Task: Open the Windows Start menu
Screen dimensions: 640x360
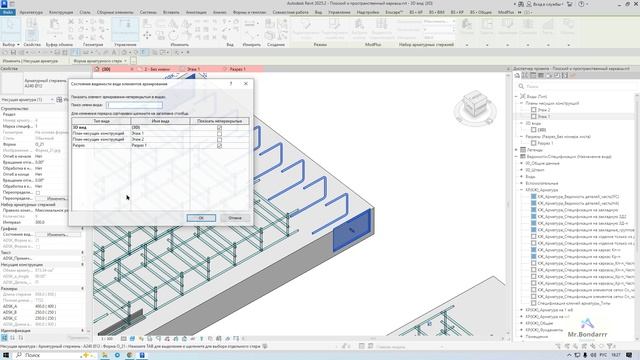Action: click(x=6, y=355)
